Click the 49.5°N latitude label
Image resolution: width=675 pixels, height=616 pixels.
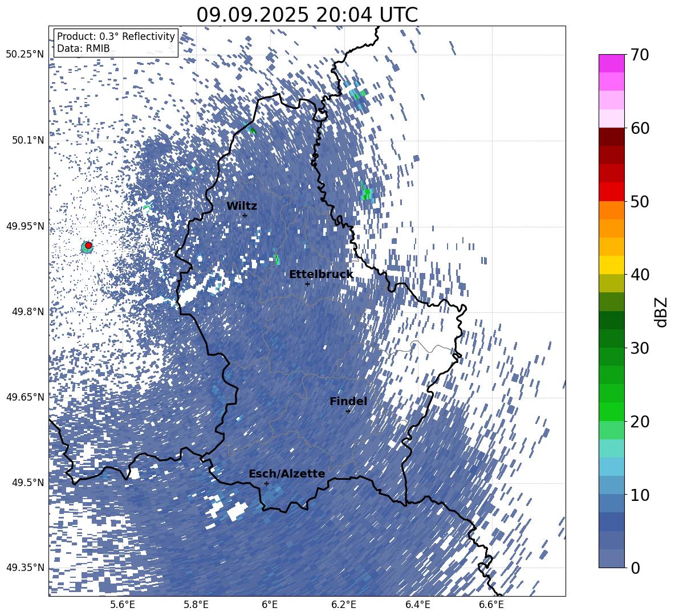point(28,482)
